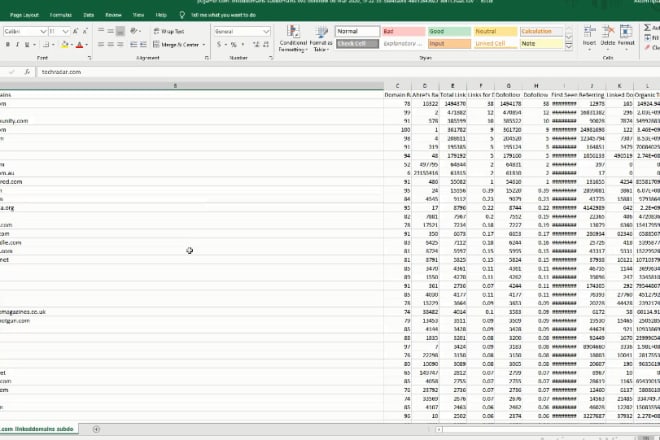Open Conditional Formatting menu
Screen dimensions: 660x440
coord(293,38)
